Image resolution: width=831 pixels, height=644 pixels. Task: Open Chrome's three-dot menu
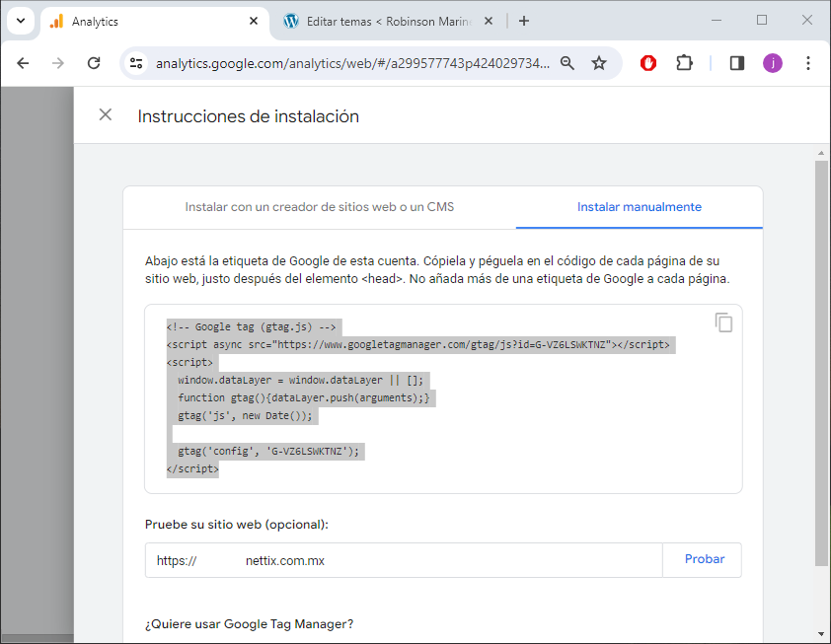(x=808, y=63)
